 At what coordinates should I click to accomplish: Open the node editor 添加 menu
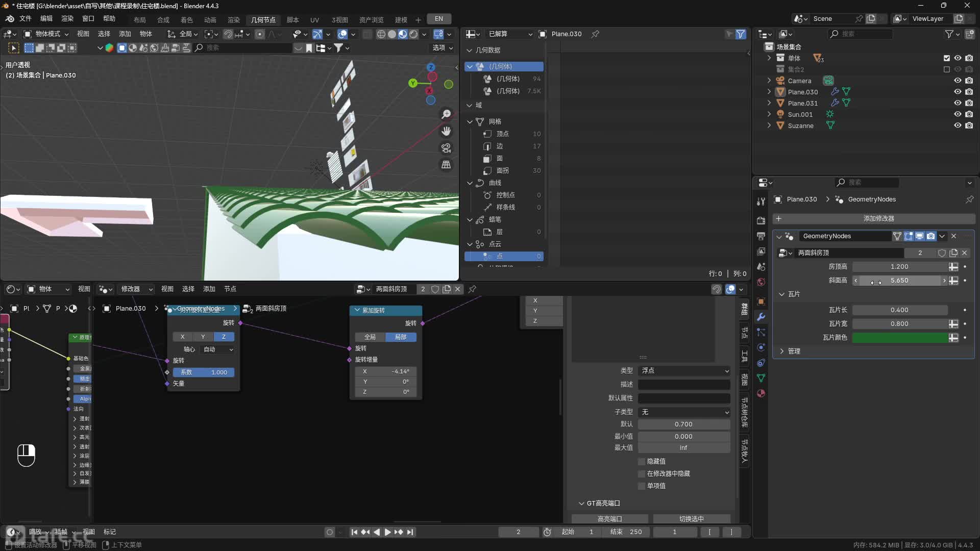[209, 289]
